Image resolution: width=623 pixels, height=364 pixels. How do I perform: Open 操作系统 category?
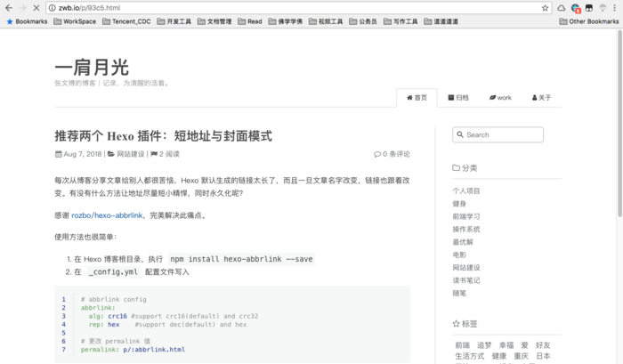466,230
